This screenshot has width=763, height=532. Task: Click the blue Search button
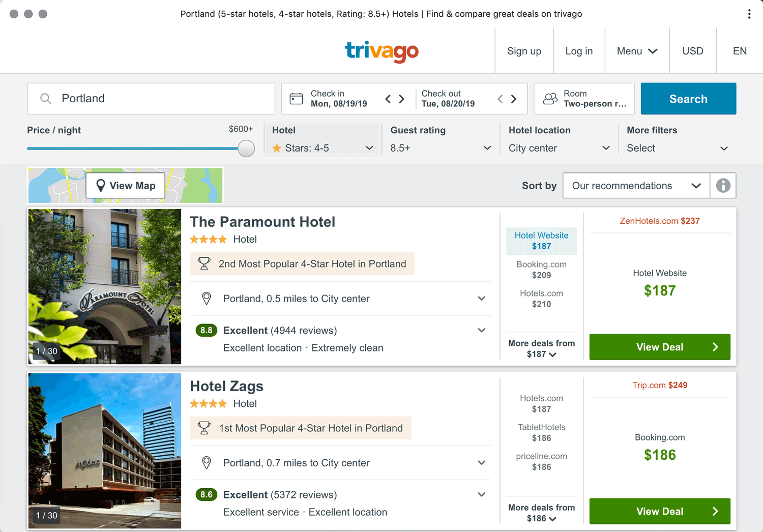point(688,99)
